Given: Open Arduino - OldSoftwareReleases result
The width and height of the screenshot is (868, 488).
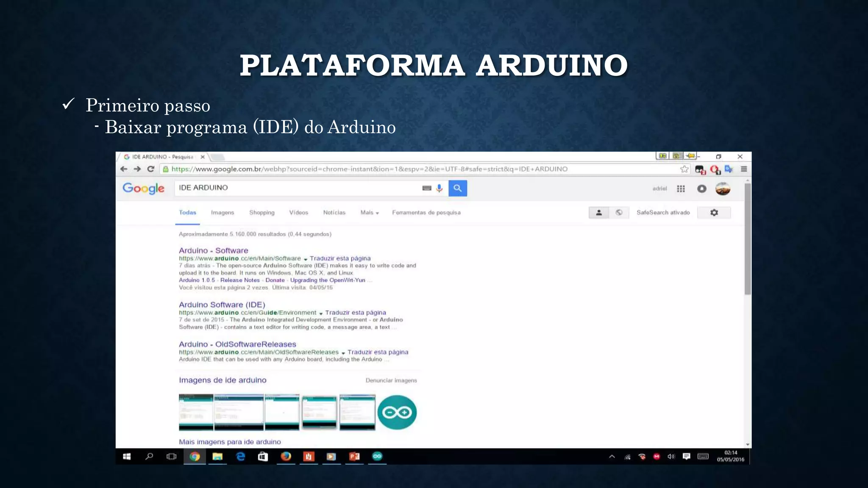Looking at the screenshot, I should pos(237,344).
